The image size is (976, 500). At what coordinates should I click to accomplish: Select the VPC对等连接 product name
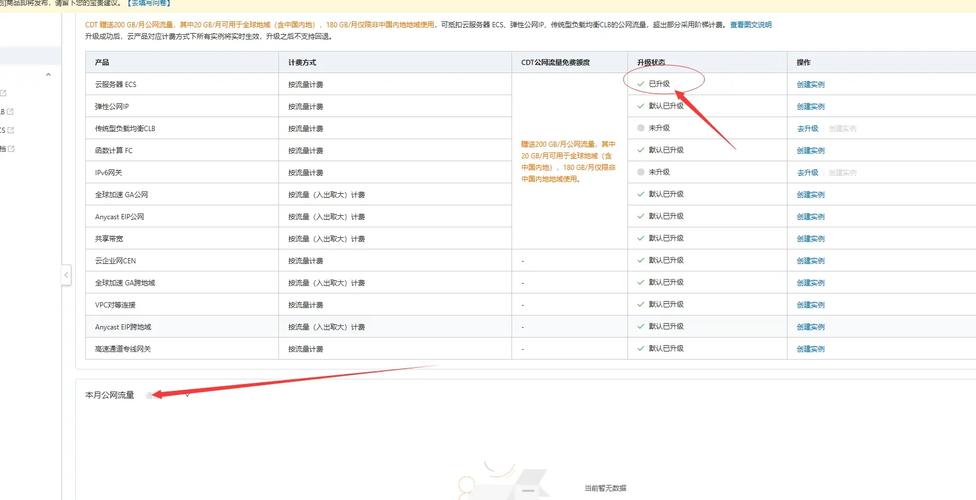(x=115, y=305)
